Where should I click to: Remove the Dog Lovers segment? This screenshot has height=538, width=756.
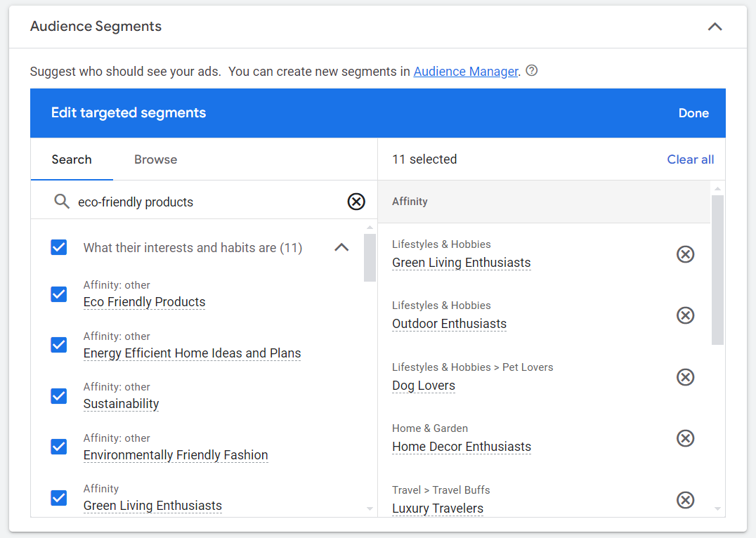click(686, 377)
